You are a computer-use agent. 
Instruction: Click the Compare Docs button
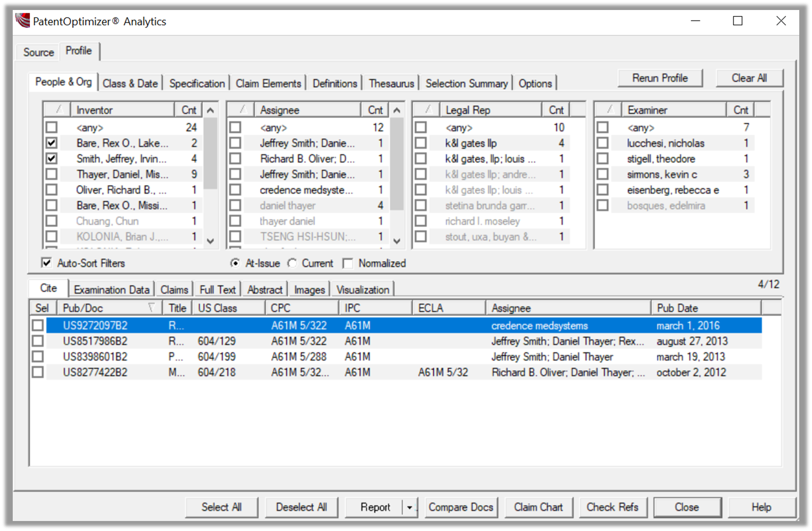pyautogui.click(x=461, y=507)
